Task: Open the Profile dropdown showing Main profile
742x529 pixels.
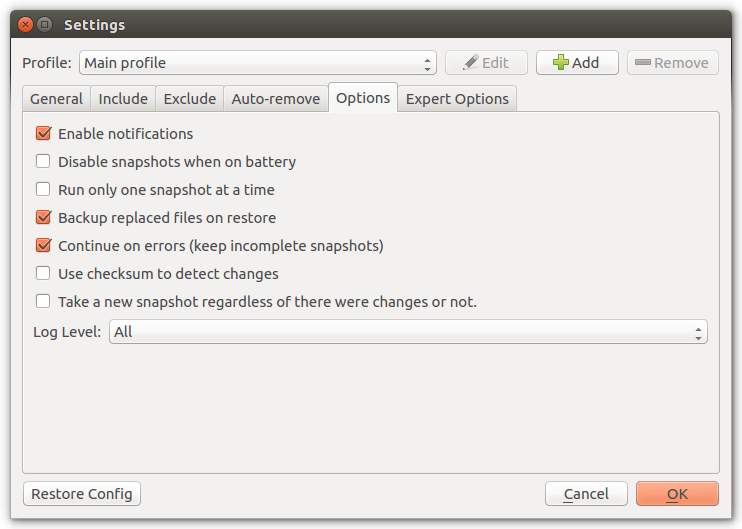Action: coord(257,62)
